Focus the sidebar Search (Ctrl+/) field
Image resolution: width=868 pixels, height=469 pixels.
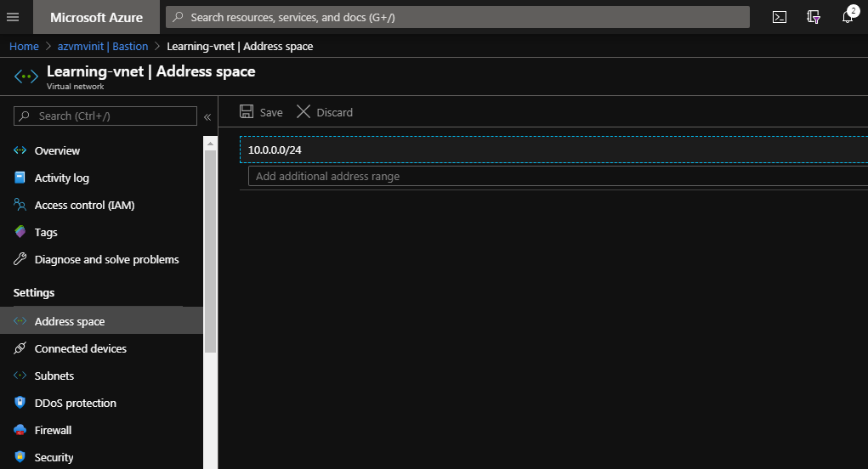click(x=105, y=116)
